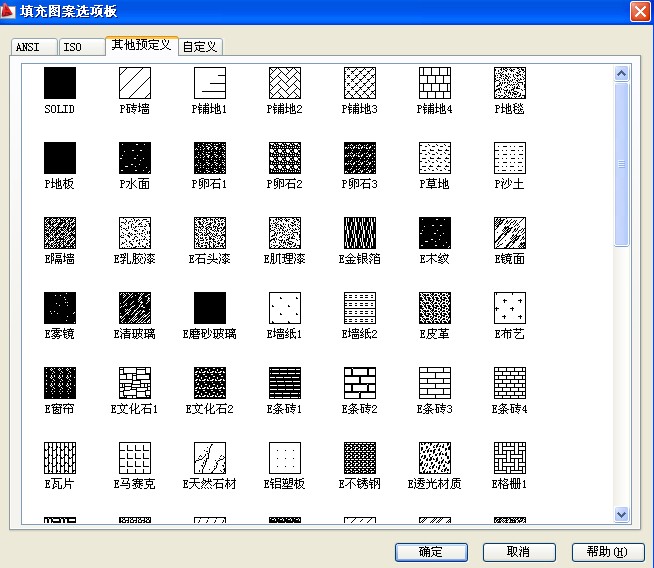Select the E瓦片 tile pattern
Viewport: 654px width, 568px height.
point(60,458)
